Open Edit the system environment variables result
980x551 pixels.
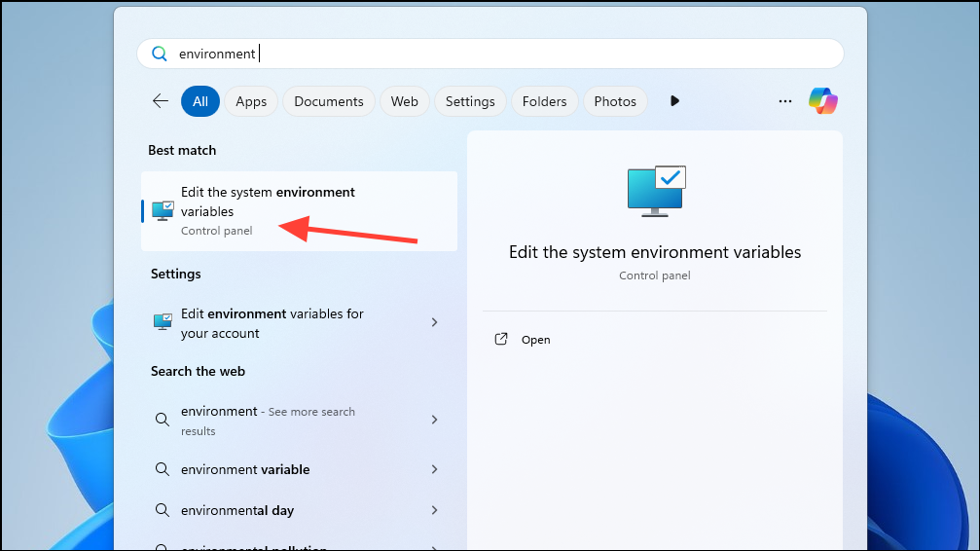pyautogui.click(x=300, y=211)
